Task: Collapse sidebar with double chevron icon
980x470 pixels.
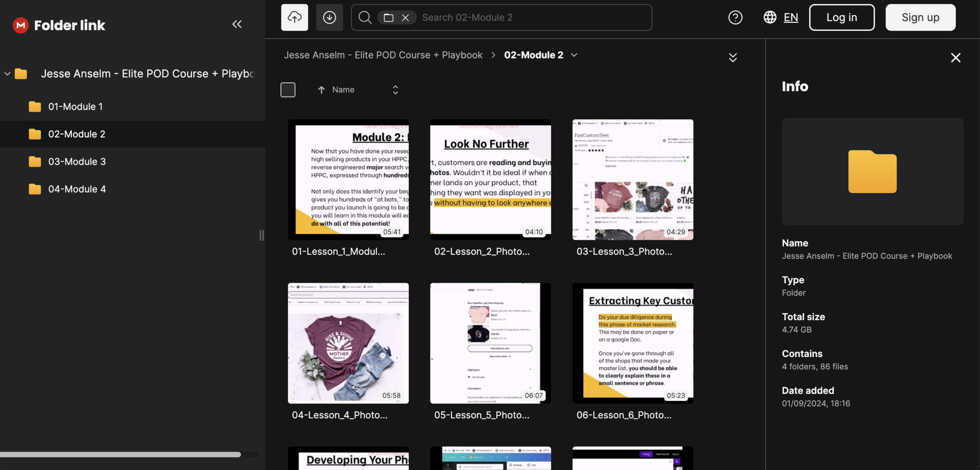Action: tap(237, 24)
